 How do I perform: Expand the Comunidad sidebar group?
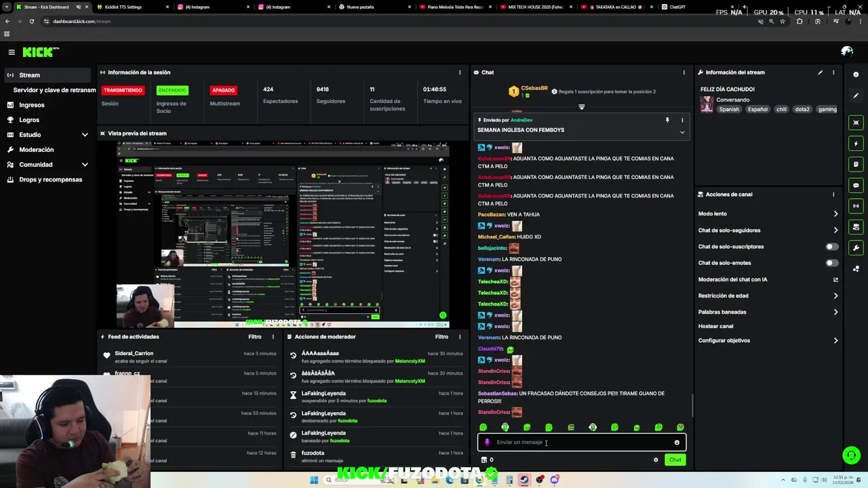(46, 165)
